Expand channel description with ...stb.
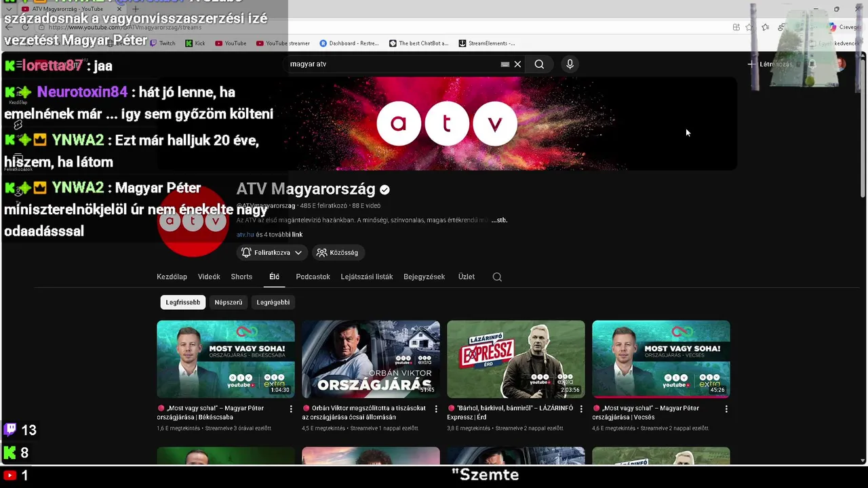 point(499,220)
